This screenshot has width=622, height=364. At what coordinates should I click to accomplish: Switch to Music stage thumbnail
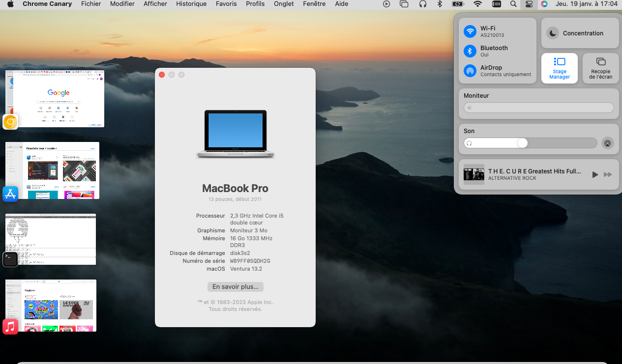(51, 306)
